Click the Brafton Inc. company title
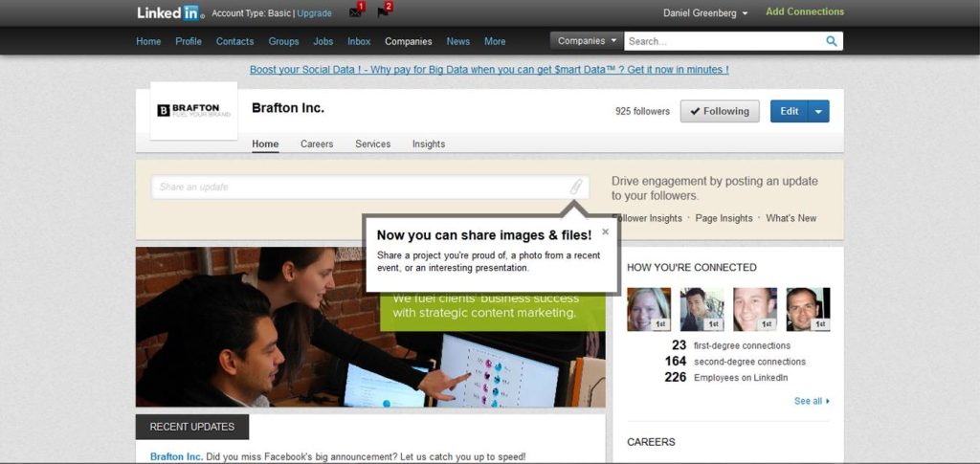Image resolution: width=980 pixels, height=464 pixels. (x=287, y=108)
